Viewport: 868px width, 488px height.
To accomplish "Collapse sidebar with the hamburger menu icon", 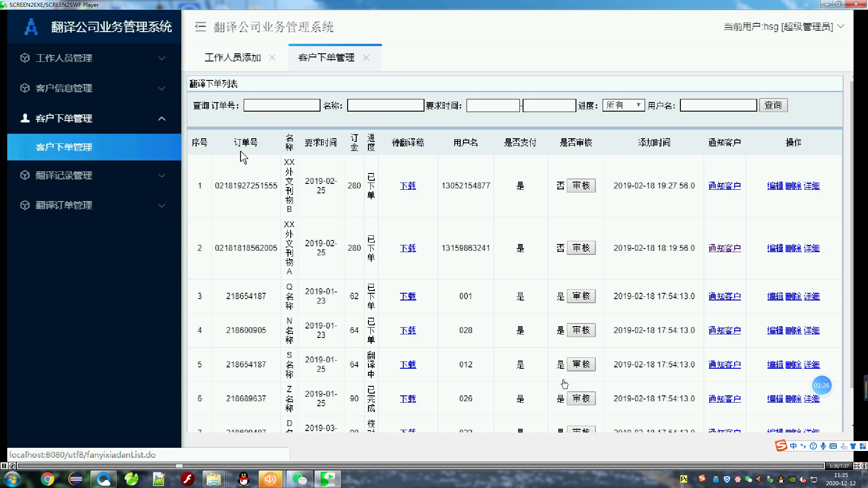I will [x=200, y=27].
